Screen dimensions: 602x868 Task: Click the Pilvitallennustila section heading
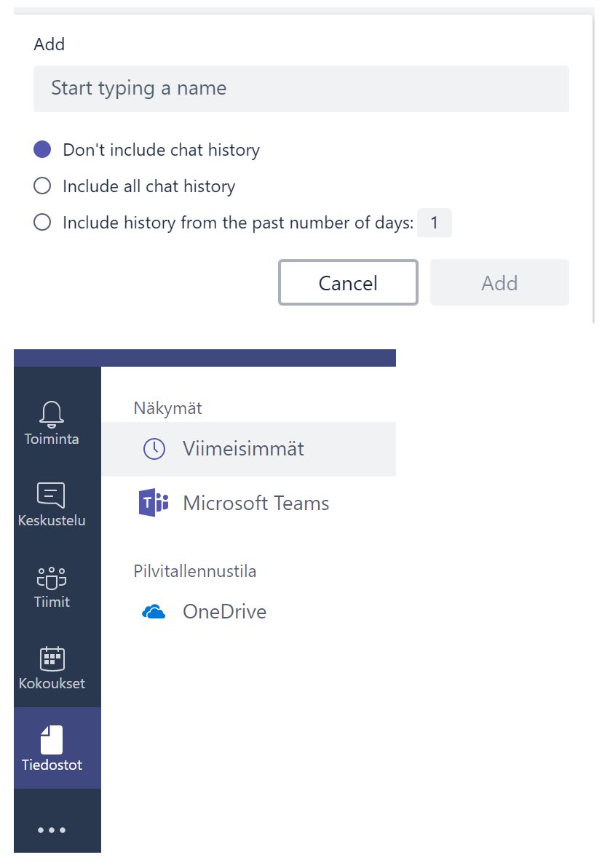[x=194, y=571]
